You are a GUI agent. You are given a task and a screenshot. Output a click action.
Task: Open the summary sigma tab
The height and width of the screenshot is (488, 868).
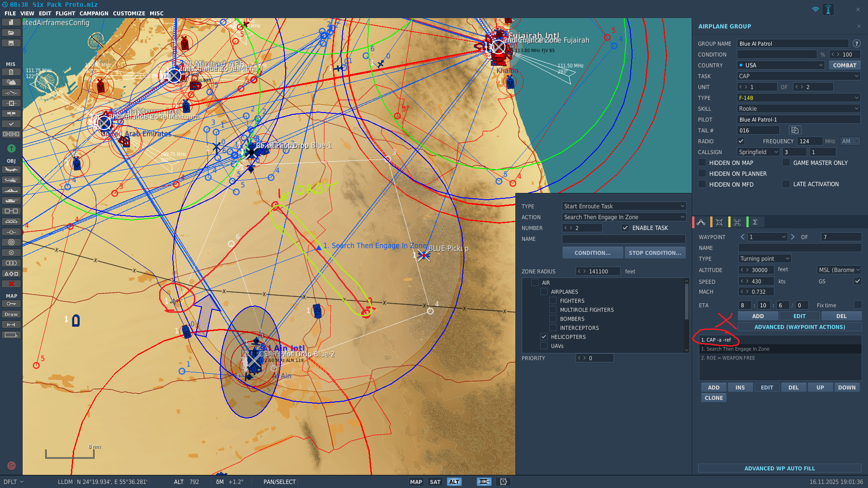click(755, 222)
